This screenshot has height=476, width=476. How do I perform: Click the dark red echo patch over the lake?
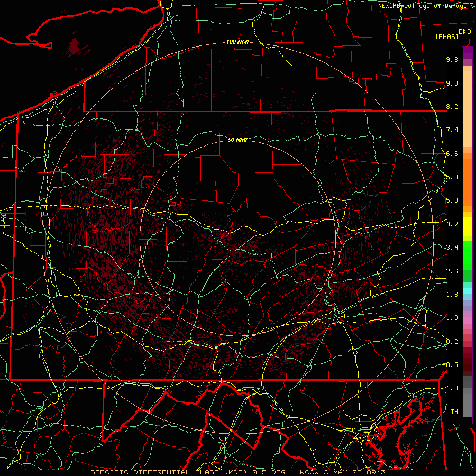click(74, 47)
